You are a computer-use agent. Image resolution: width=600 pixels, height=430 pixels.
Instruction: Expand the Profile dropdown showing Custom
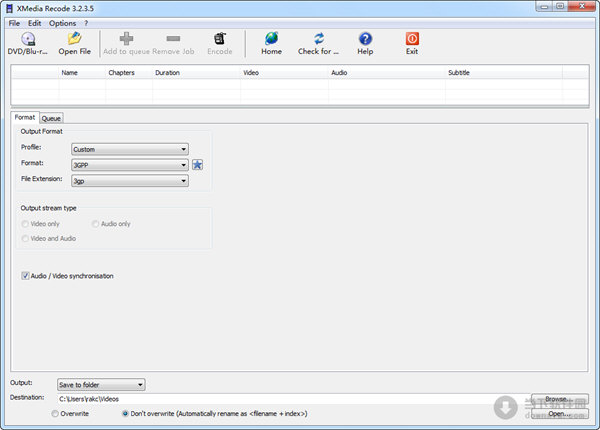click(x=130, y=149)
